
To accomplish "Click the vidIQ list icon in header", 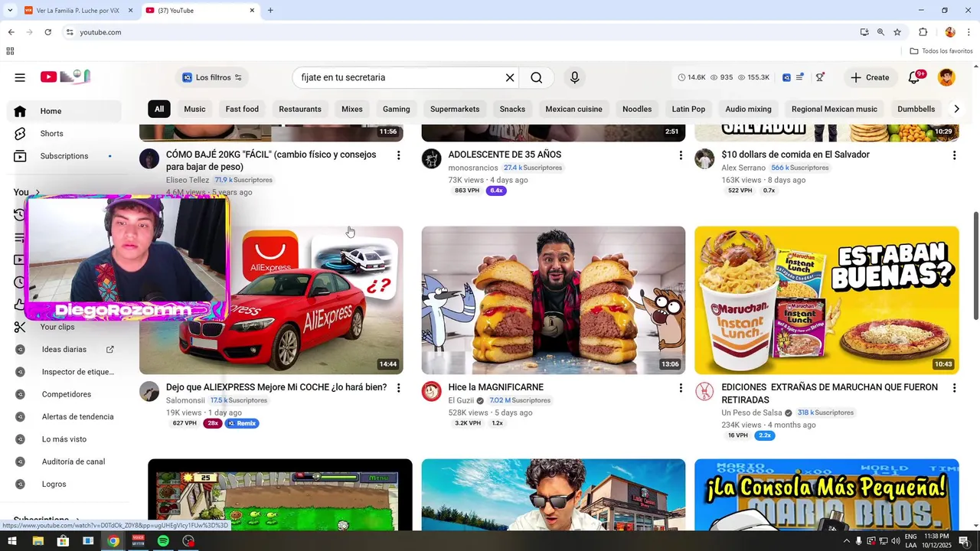I will tap(800, 77).
